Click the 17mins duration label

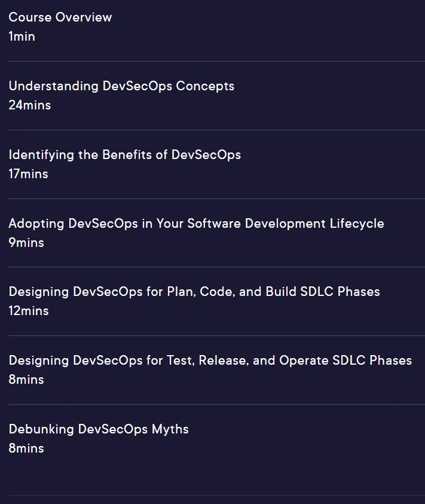click(x=28, y=174)
